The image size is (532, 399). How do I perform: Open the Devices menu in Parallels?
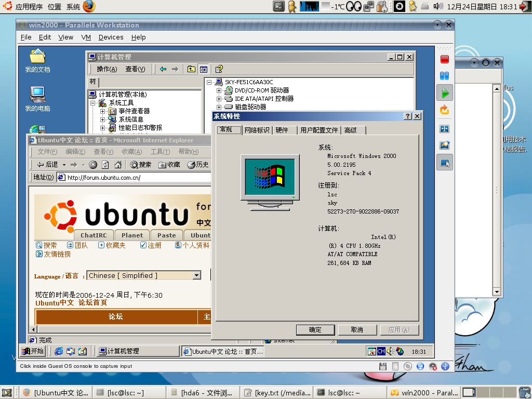click(x=111, y=37)
